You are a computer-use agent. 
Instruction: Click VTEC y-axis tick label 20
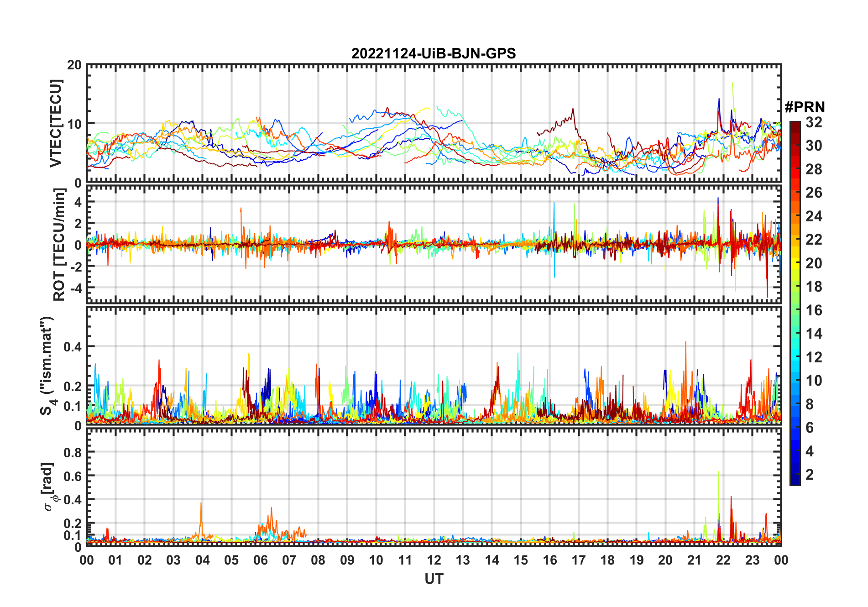pyautogui.click(x=74, y=65)
